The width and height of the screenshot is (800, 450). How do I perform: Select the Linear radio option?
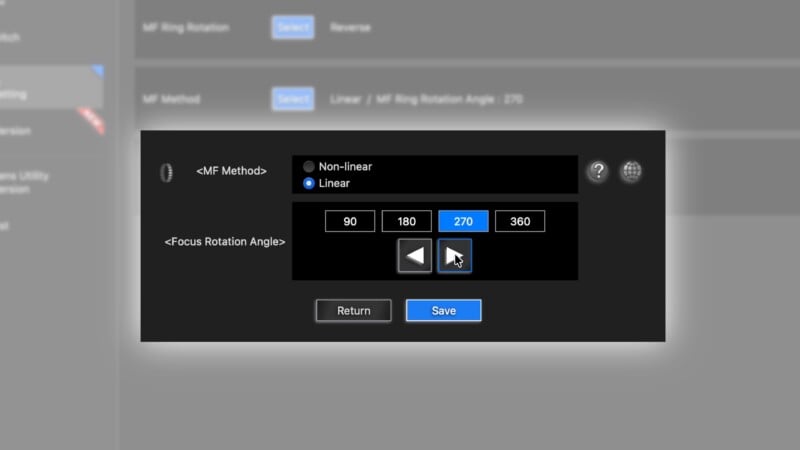309,183
